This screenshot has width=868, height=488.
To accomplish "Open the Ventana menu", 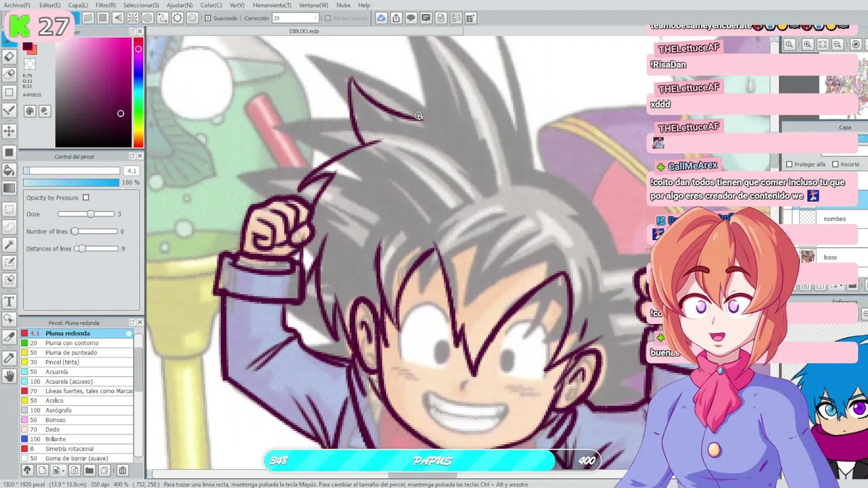I will 313,5.
